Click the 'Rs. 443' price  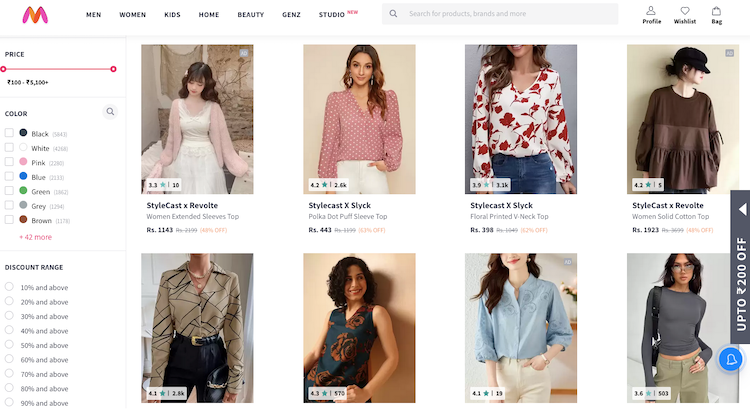(320, 230)
